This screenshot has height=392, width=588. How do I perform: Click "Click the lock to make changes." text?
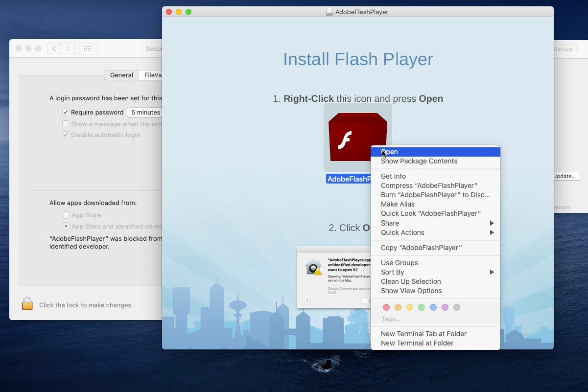[x=86, y=305]
